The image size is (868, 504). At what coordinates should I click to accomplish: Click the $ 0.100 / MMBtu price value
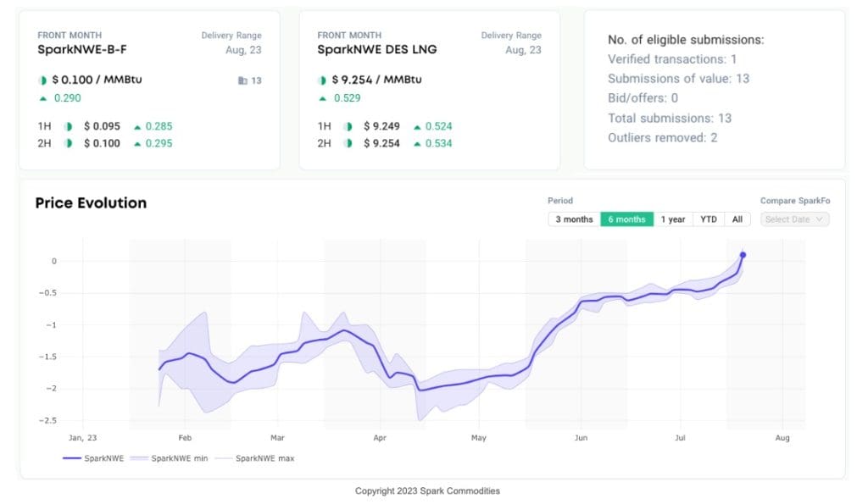point(97,80)
